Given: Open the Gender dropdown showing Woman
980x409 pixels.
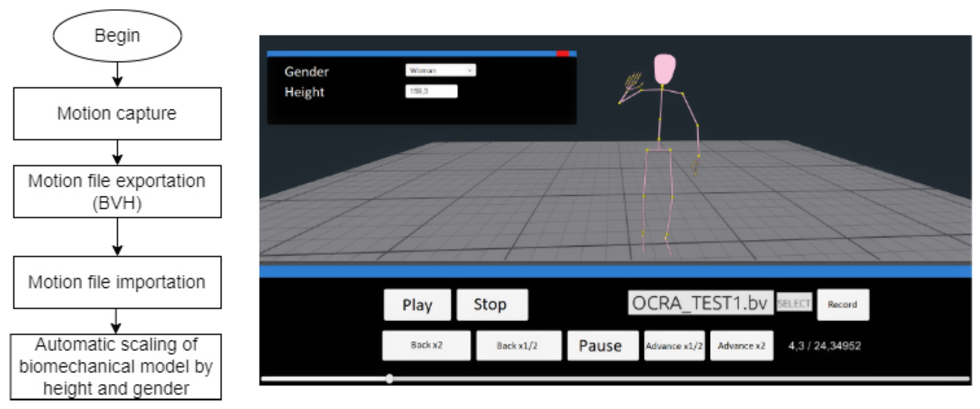Looking at the screenshot, I should click(441, 70).
